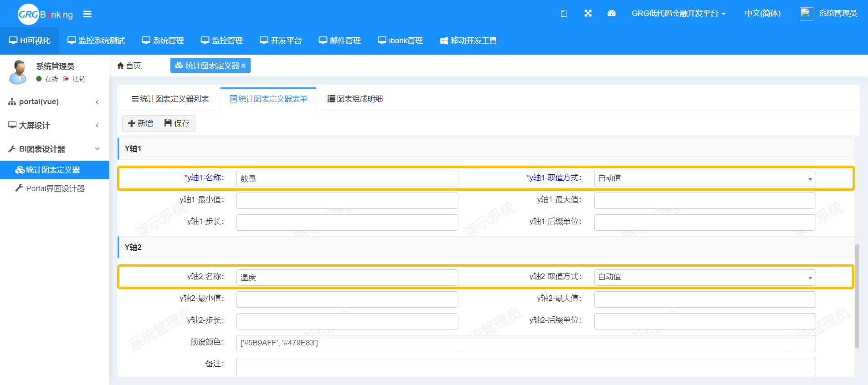Click the y轴1-步长 input field

point(347,222)
